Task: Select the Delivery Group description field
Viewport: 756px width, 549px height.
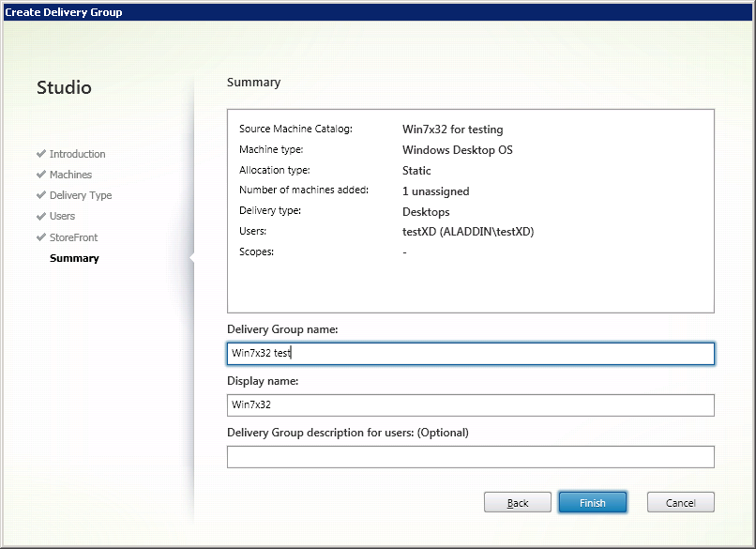Action: tap(471, 457)
